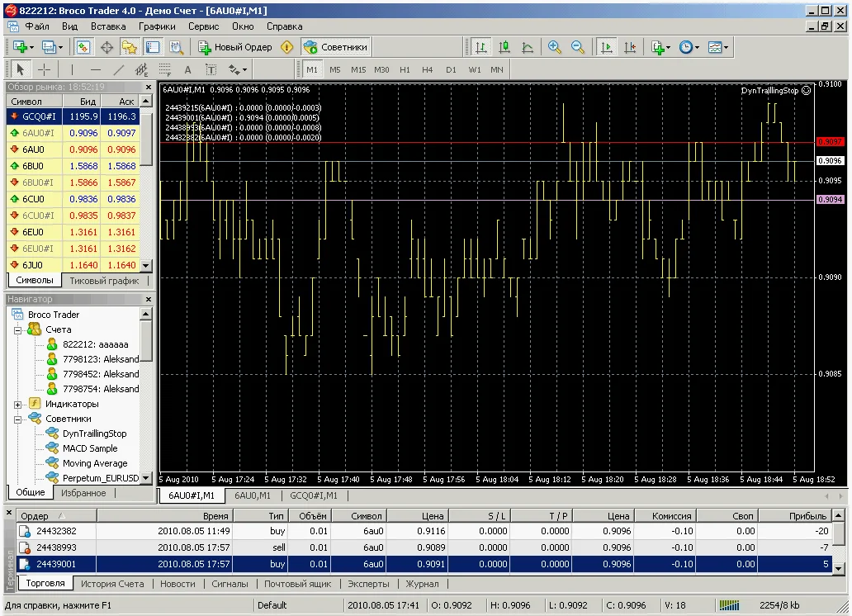The width and height of the screenshot is (852, 616).
Task: Switch the chart to line view
Action: (529, 47)
